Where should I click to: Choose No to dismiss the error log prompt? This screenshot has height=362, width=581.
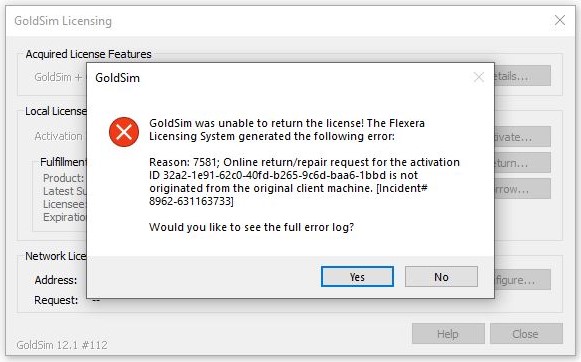[x=441, y=276]
